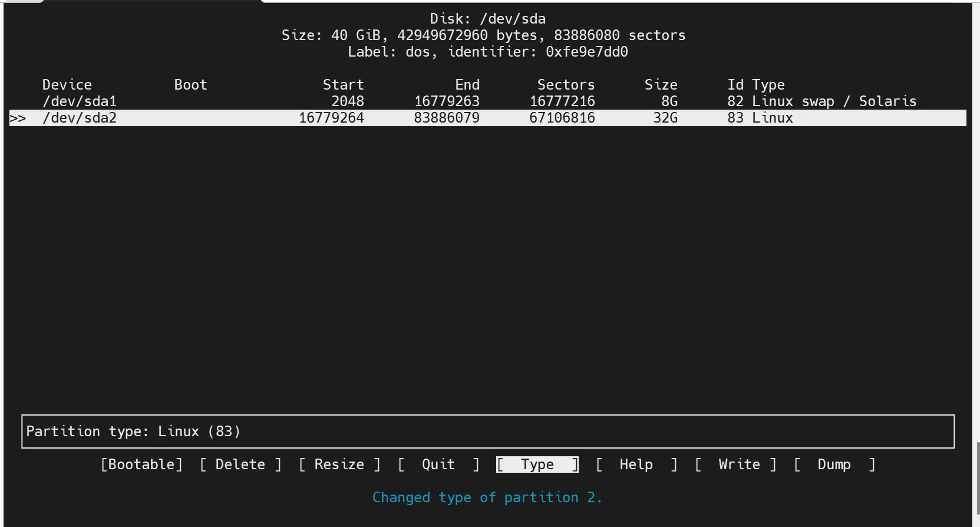The height and width of the screenshot is (527, 980).
Task: Click the highlighted /dev/sda2 device name
Action: point(80,118)
